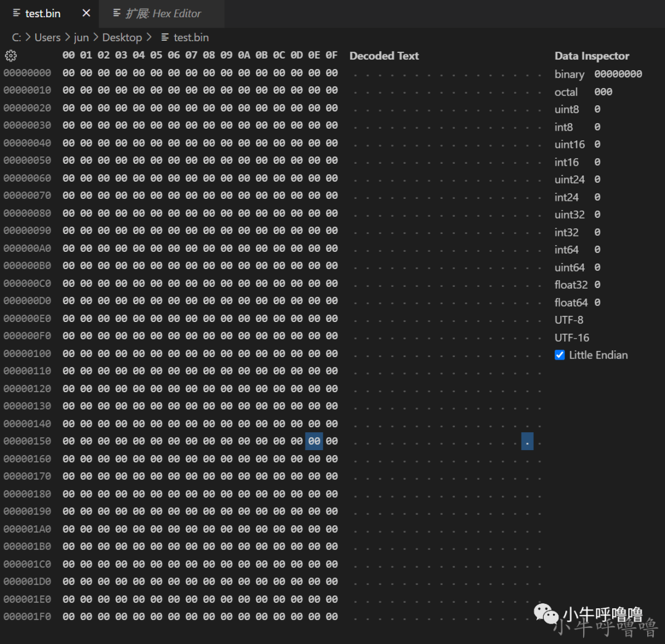The image size is (665, 644).
Task: Expand the chevron after jun in breadcrumb
Action: tap(95, 38)
